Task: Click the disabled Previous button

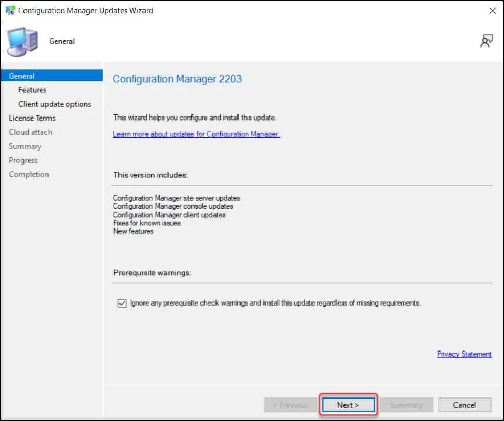Action: [x=290, y=405]
